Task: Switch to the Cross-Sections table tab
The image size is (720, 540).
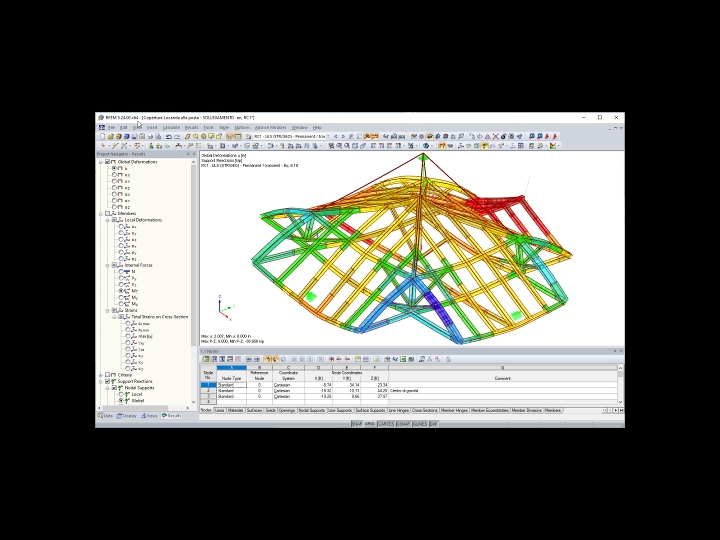Action: tap(425, 411)
